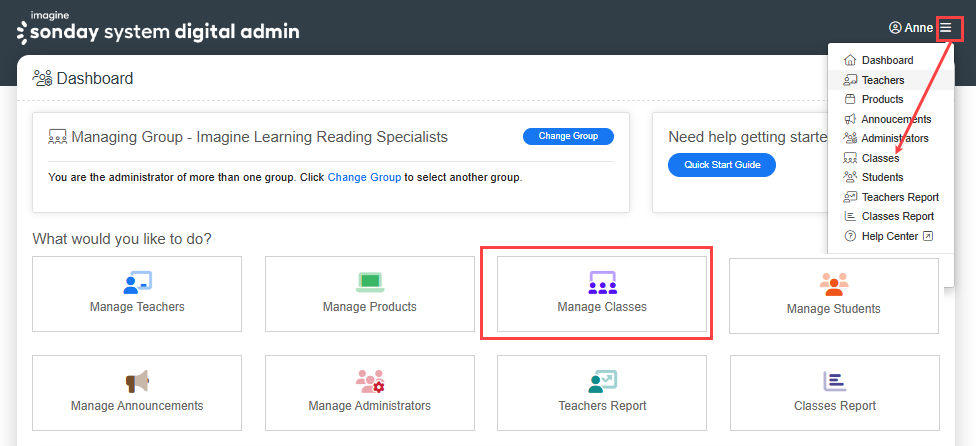Click the blue Change Group button
This screenshot has width=976, height=446.
(x=568, y=136)
